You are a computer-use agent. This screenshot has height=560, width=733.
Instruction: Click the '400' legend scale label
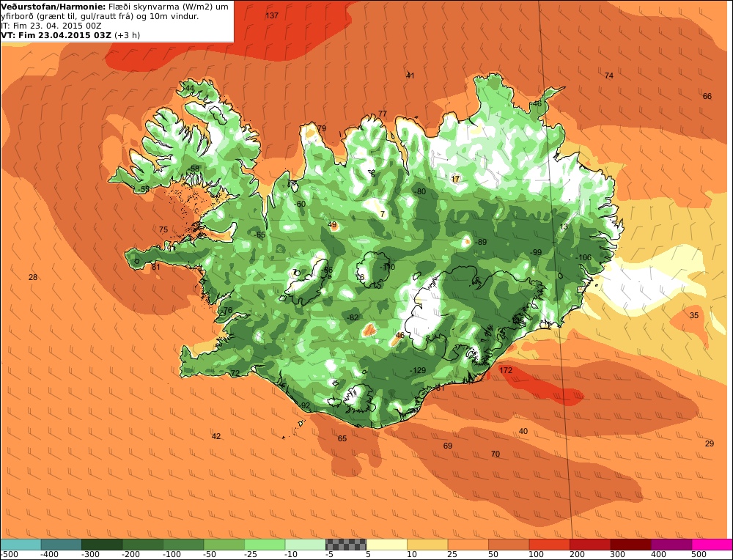click(658, 554)
